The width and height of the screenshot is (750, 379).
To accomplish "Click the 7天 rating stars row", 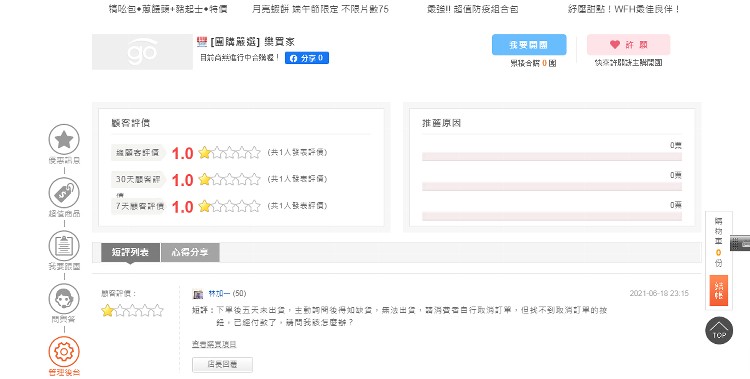I will click(x=229, y=206).
